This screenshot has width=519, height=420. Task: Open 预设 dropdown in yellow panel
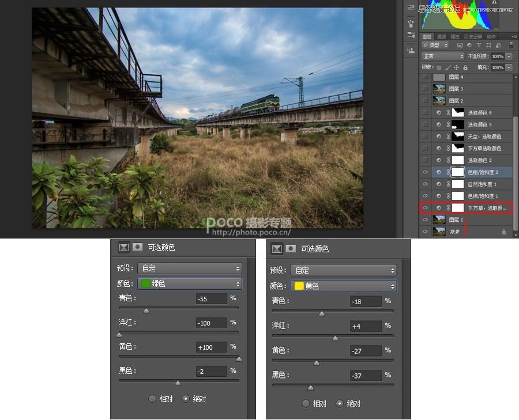(x=344, y=271)
